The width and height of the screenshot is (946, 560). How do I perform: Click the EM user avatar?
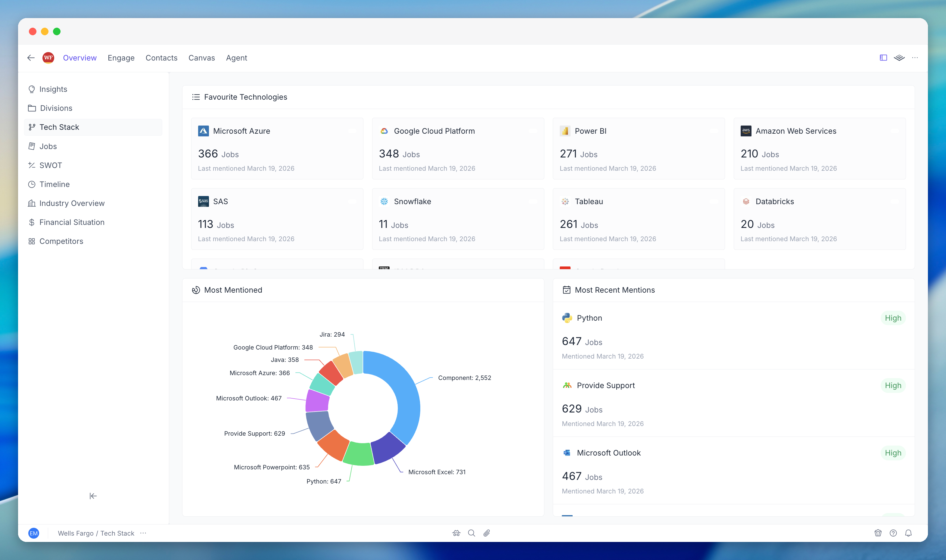(34, 533)
